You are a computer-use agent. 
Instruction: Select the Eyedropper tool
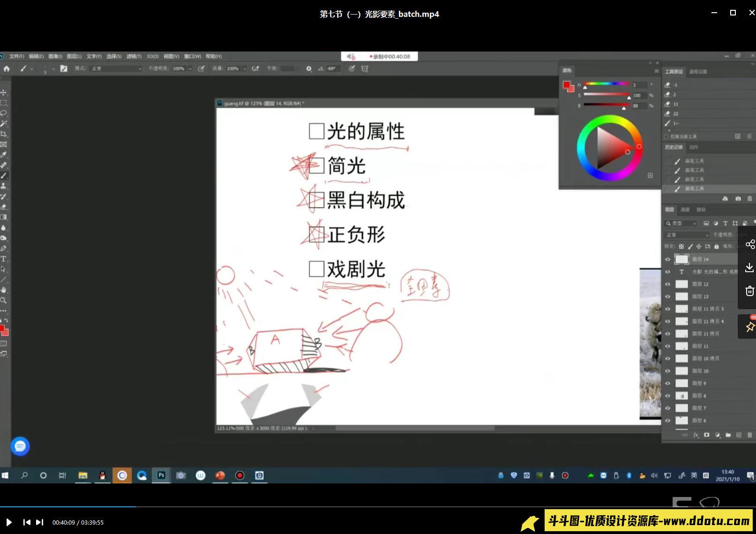tap(3, 155)
